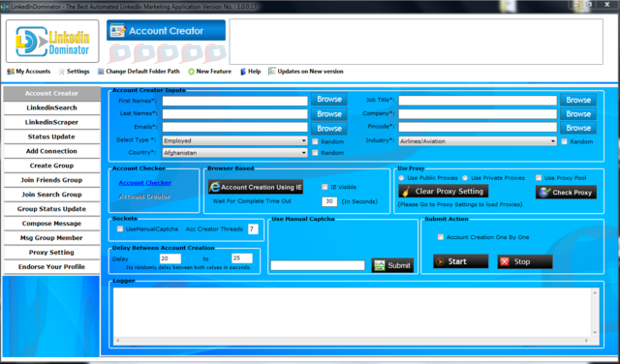
Task: Click the Job Title input field
Action: [478, 101]
